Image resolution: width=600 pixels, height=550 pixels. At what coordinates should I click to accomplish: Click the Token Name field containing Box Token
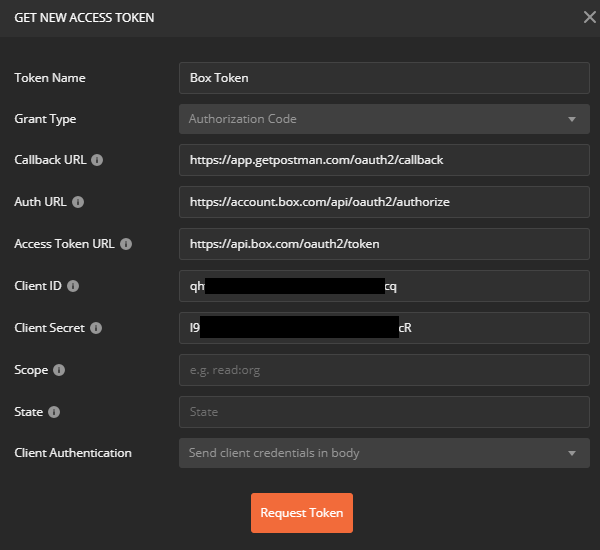[384, 77]
